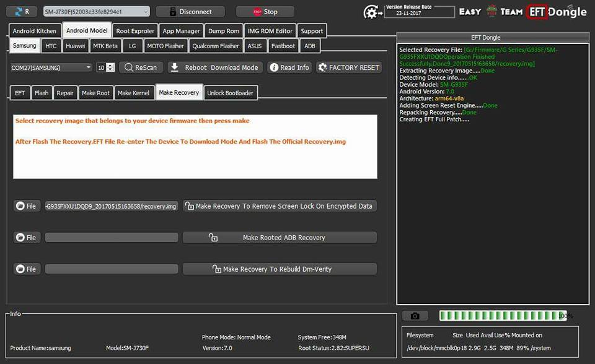Open the App Manager tab
Viewport: 595px width, 364px height.
[x=181, y=31]
